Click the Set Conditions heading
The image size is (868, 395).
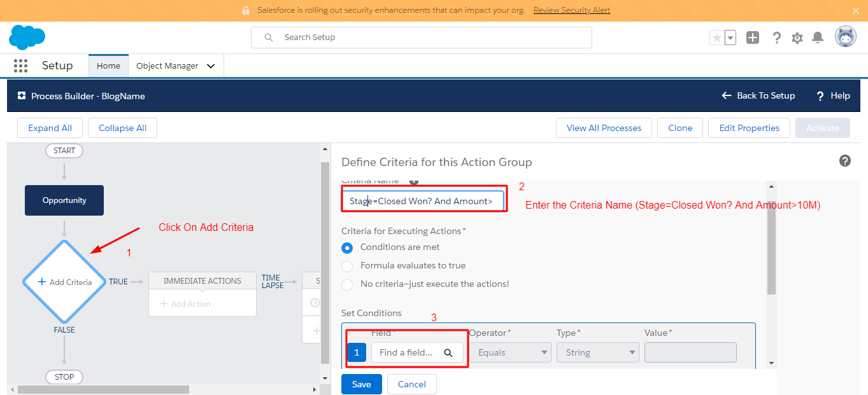pos(371,313)
